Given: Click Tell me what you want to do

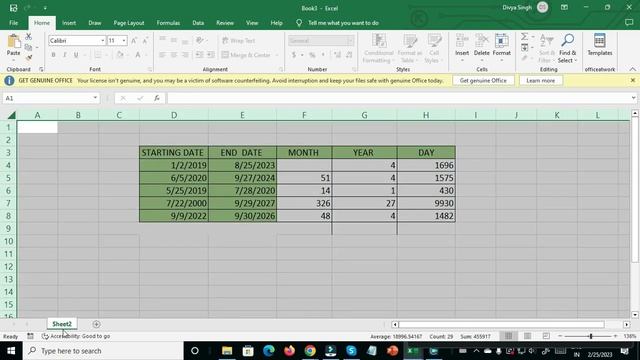Looking at the screenshot, I should pyautogui.click(x=343, y=23).
